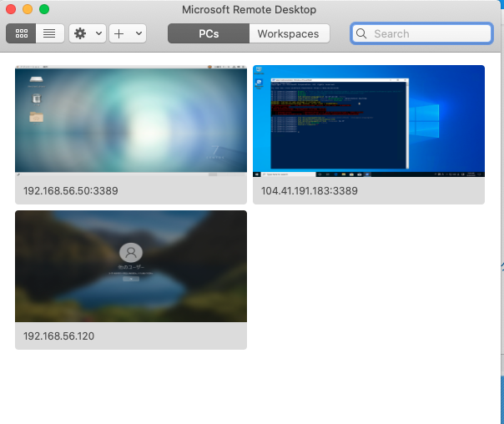Open the 192.168.56.120 login screen thumbnail
Image resolution: width=504 pixels, height=424 pixels.
131,266
